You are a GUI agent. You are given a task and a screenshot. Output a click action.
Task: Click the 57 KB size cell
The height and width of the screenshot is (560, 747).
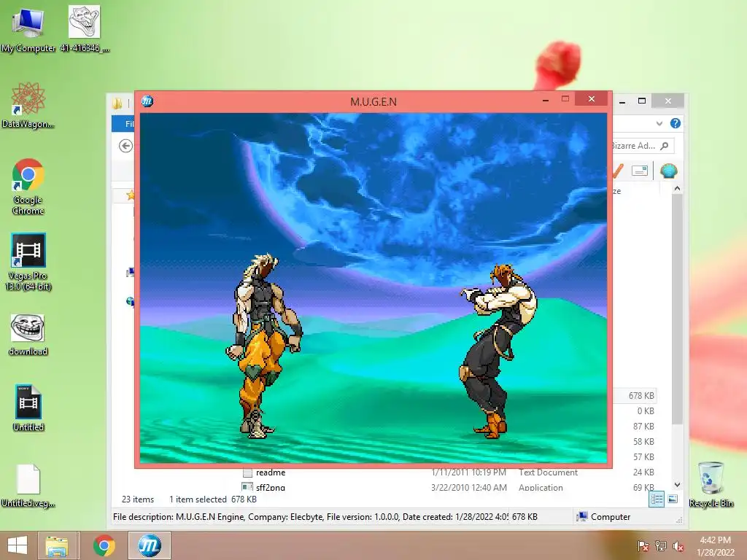tap(643, 456)
